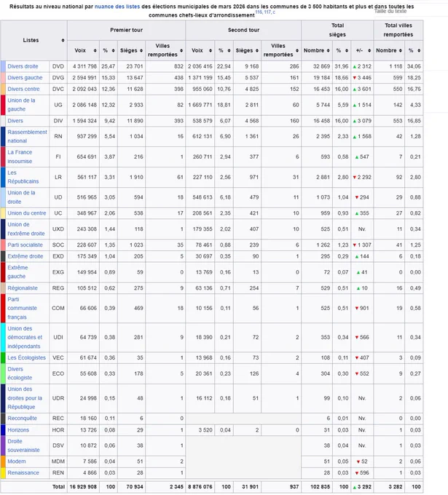
Task: Sort by Second tour Sièges column
Action: click(x=257, y=50)
